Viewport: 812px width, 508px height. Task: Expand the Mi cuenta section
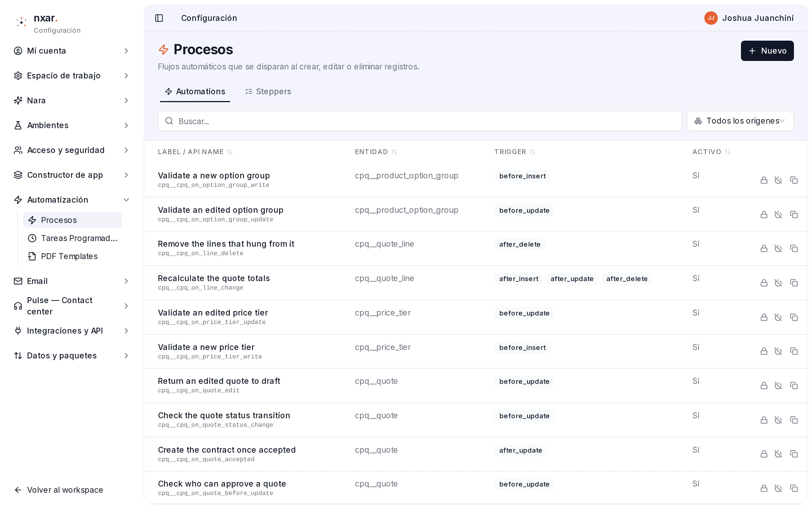click(x=71, y=51)
